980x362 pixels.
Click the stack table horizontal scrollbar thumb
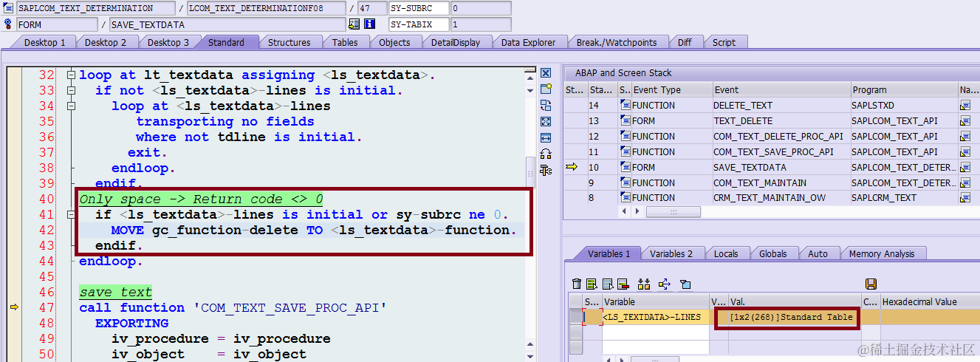pyautogui.click(x=673, y=212)
